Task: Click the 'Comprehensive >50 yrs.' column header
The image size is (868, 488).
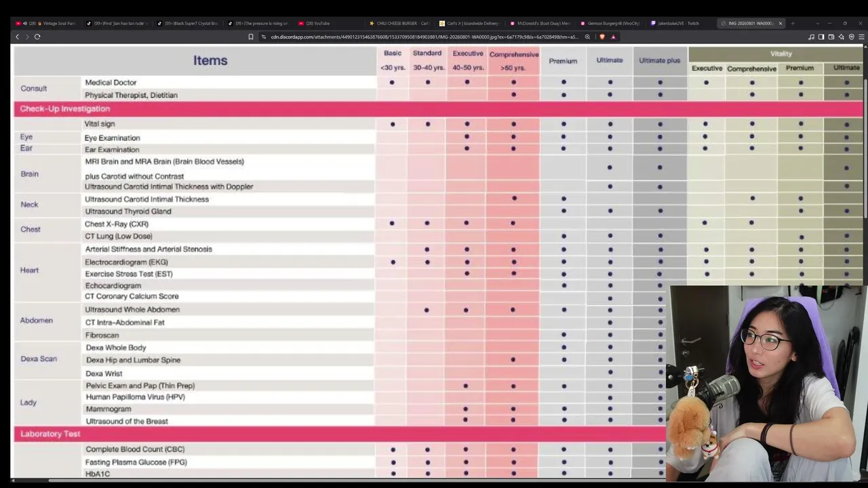Action: click(513, 60)
